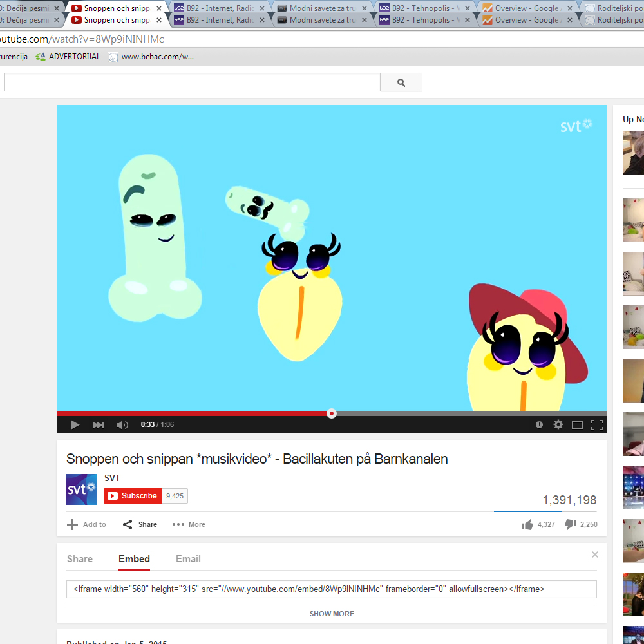The height and width of the screenshot is (644, 644).
Task: Play the video with the play button
Action: pyautogui.click(x=75, y=424)
